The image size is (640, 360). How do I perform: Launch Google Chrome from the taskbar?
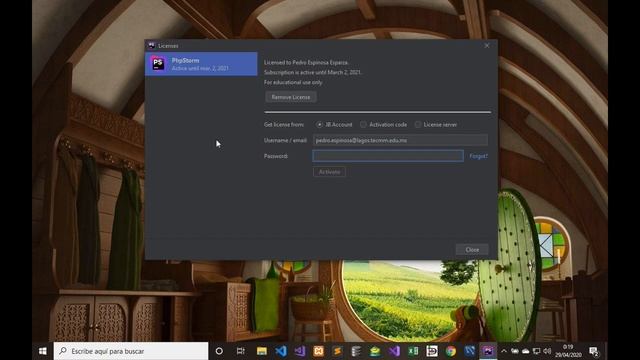click(451, 351)
